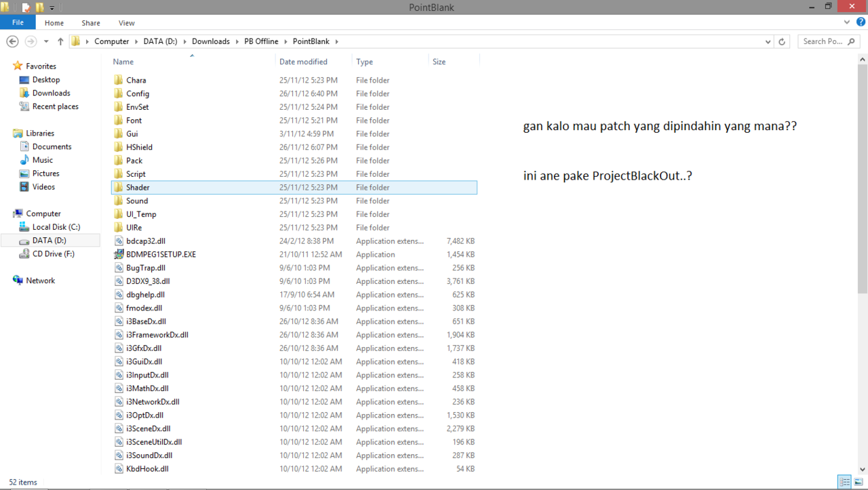Open the address bar history dropdown

(x=768, y=41)
